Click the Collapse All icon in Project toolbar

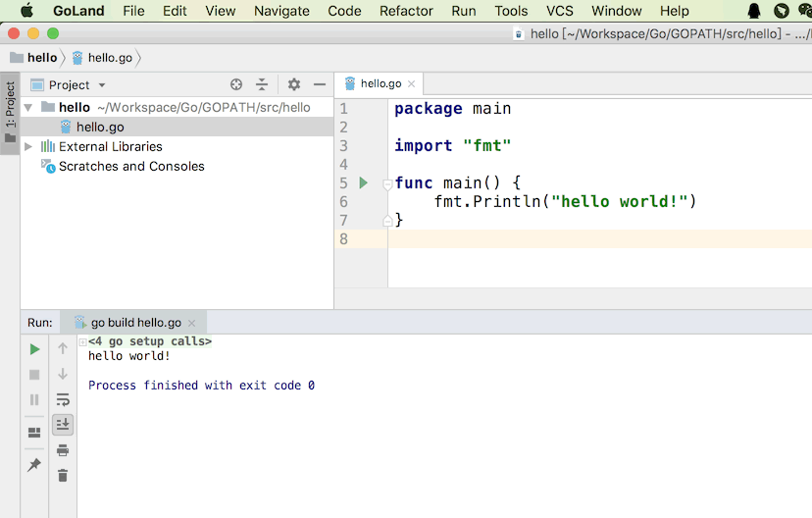click(262, 85)
